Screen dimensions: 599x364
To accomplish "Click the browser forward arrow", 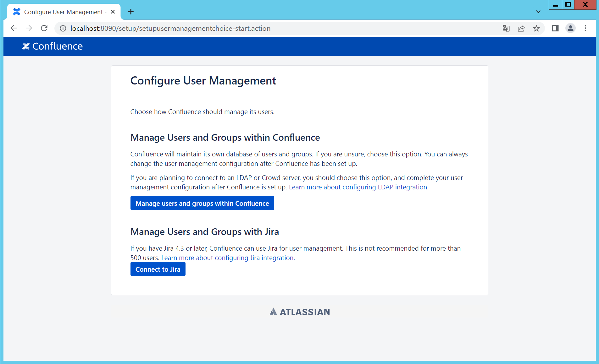I will [29, 28].
